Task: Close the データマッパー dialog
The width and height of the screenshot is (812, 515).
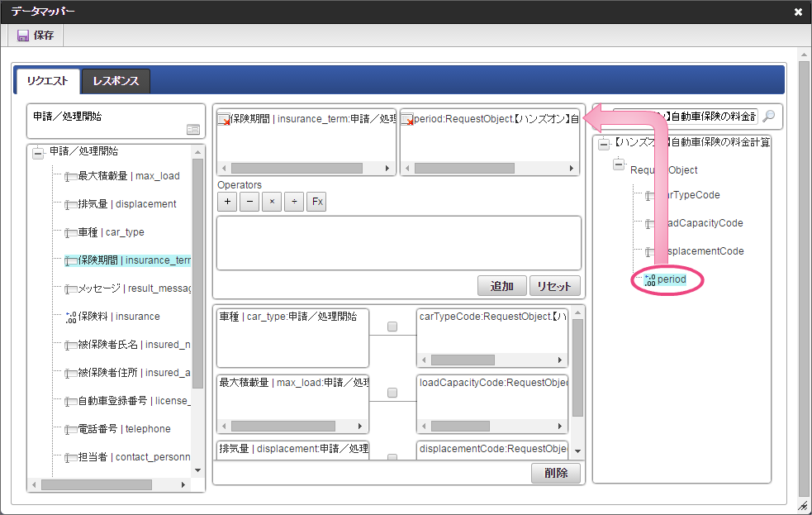Action: tap(798, 12)
